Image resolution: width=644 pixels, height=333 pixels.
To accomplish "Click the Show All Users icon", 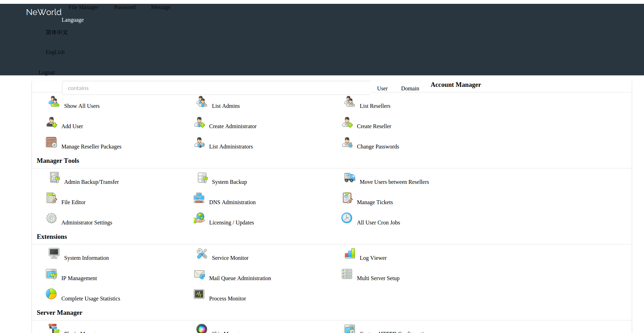I will coord(54,102).
